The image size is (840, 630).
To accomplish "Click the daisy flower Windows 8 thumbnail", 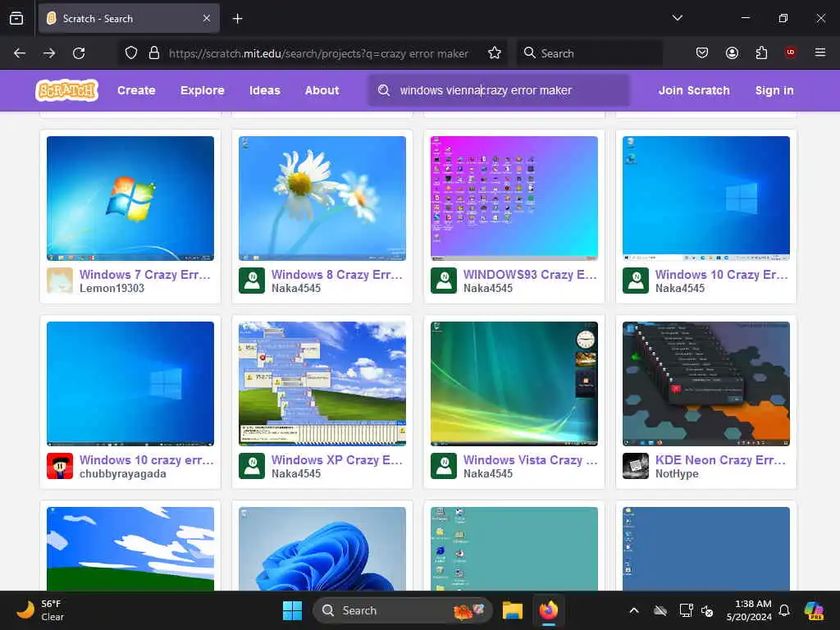I will (322, 199).
